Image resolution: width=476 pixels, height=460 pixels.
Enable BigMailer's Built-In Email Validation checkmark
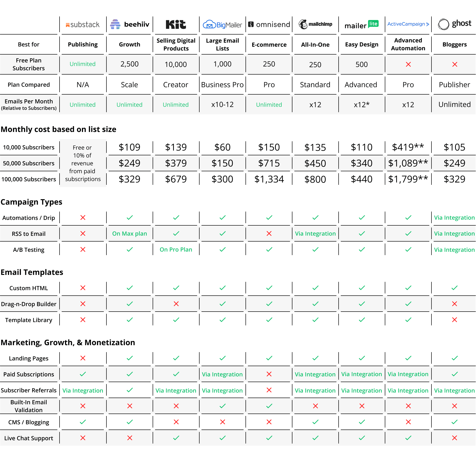tap(222, 406)
